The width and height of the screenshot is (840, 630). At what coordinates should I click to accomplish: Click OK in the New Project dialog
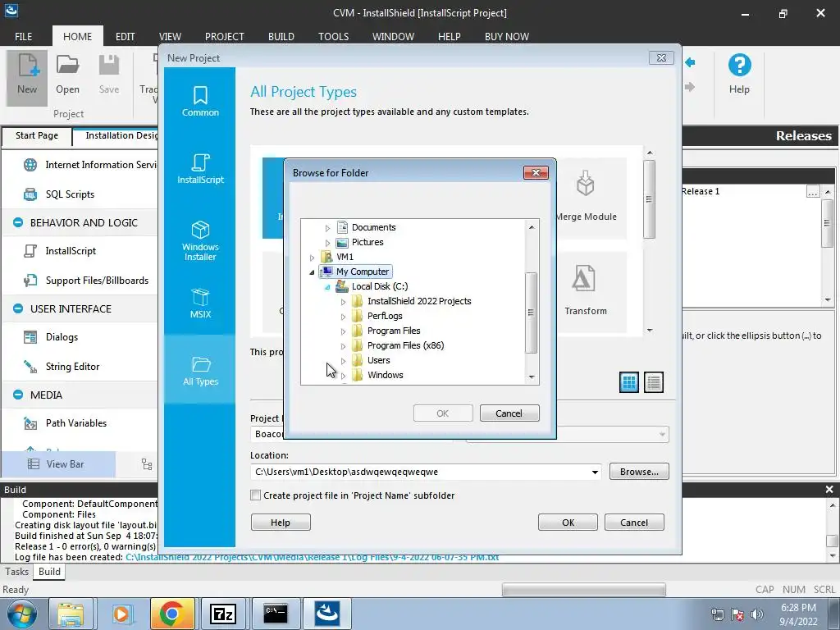[x=568, y=523]
